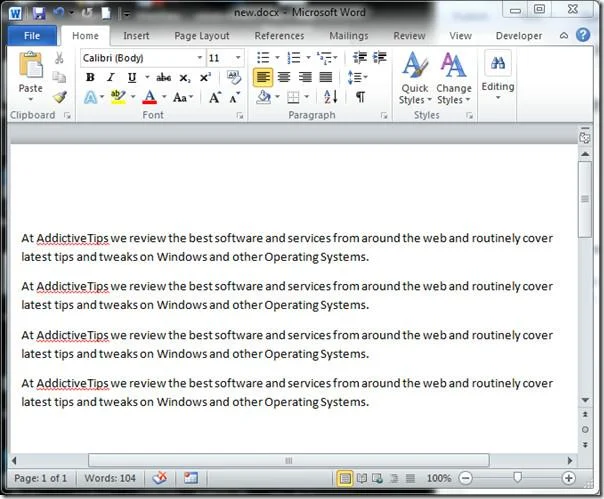Click the Clear Formatting icon
The width and height of the screenshot is (604, 499).
tap(234, 77)
